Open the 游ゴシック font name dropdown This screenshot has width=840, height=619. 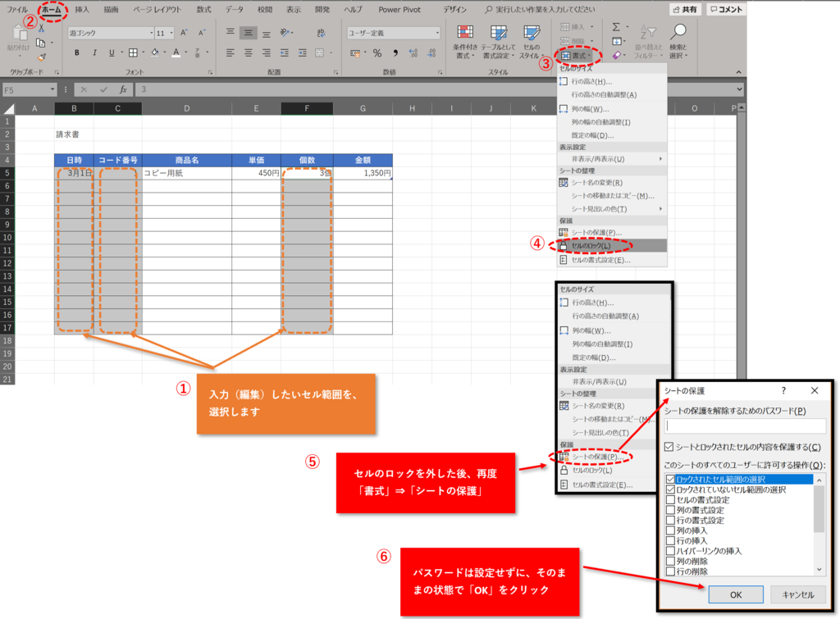coord(151,31)
